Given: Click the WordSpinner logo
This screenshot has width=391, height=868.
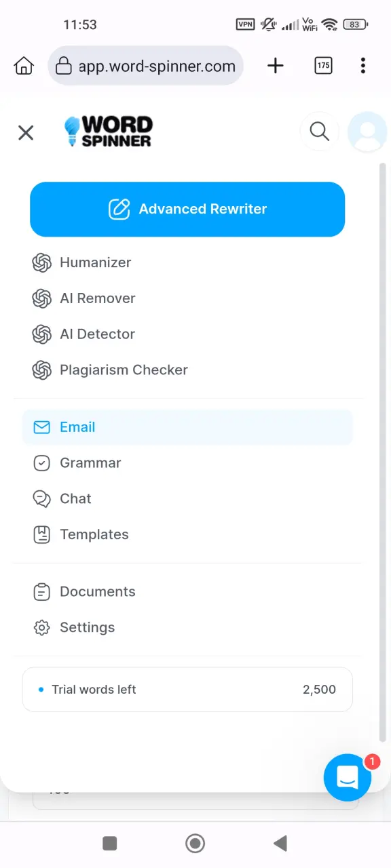Looking at the screenshot, I should click(109, 132).
